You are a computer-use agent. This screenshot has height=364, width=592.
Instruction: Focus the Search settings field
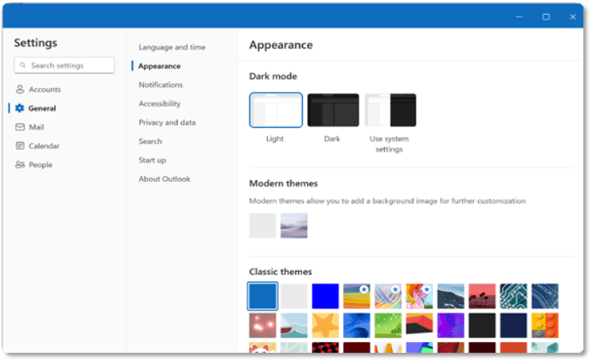[x=64, y=66]
